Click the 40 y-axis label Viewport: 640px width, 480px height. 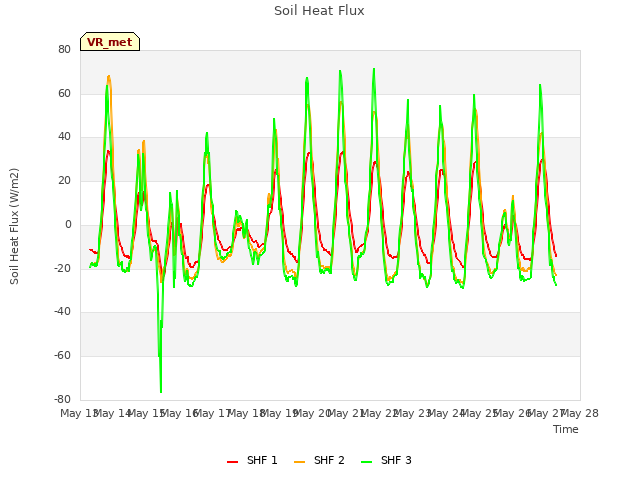pos(64,137)
